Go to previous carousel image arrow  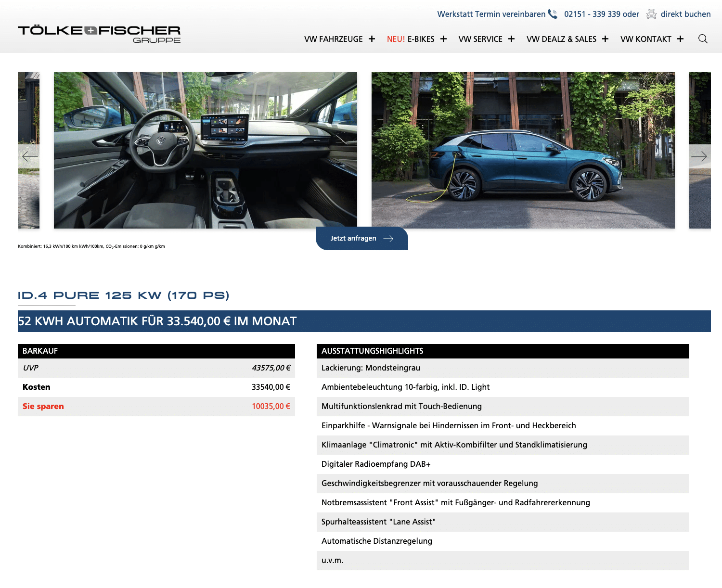pos(29,156)
